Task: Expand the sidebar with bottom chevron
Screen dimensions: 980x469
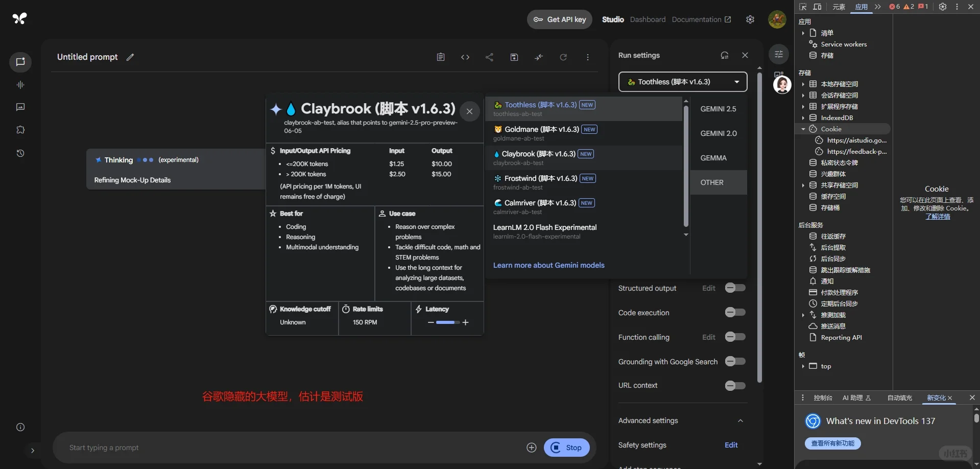Action: click(33, 451)
